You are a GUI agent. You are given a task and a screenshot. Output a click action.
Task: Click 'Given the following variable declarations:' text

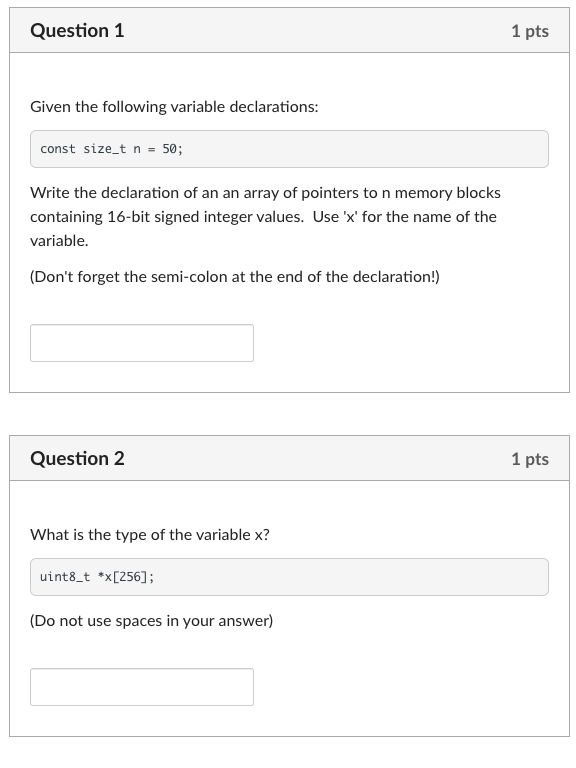tap(174, 107)
